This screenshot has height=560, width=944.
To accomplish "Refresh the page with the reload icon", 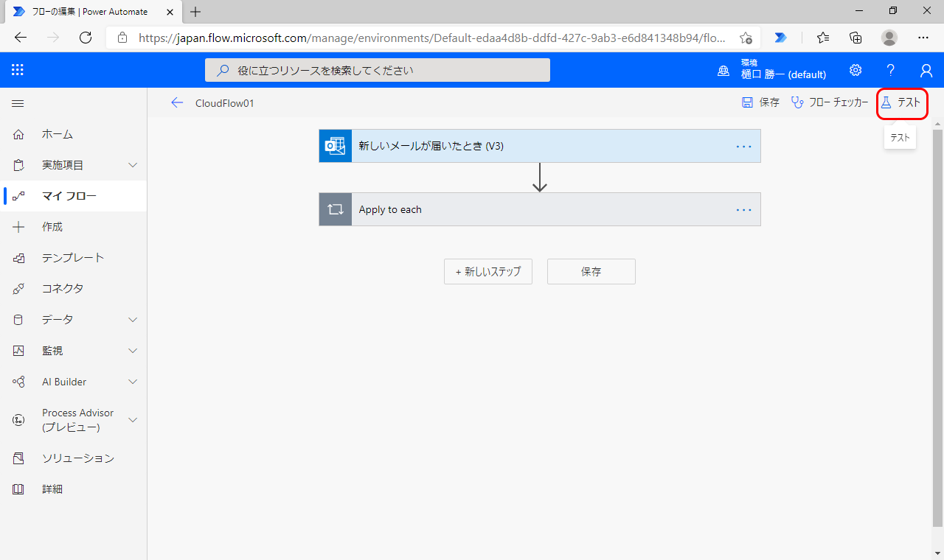I will (86, 38).
